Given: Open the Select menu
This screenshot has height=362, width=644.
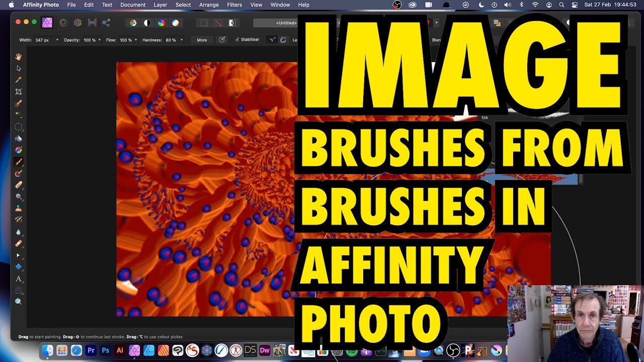Looking at the screenshot, I should pyautogui.click(x=183, y=5).
